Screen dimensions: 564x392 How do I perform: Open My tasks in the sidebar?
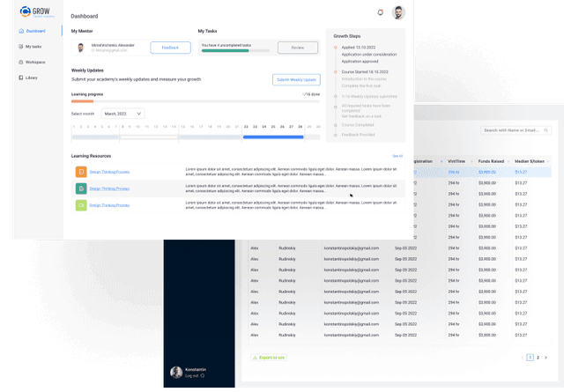pos(33,47)
